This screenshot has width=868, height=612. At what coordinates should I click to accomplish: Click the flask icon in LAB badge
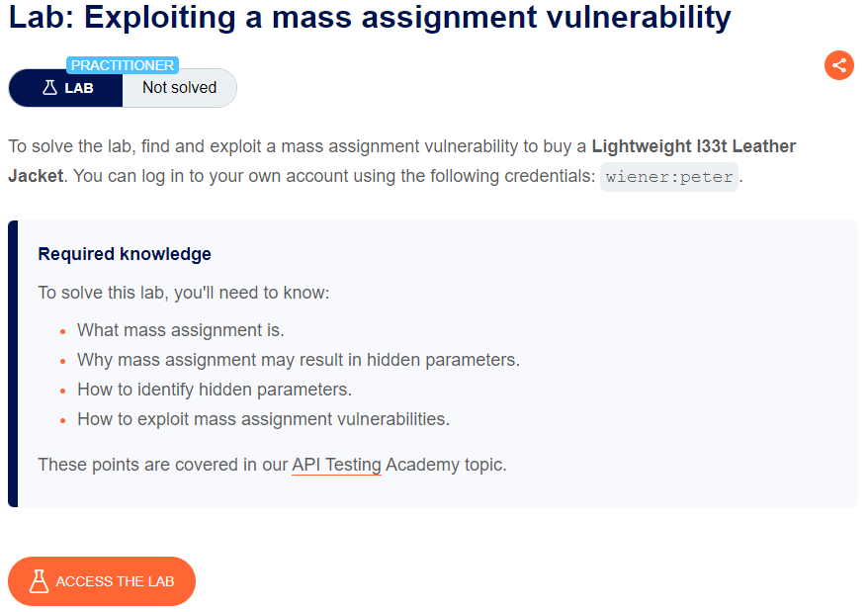(x=49, y=88)
